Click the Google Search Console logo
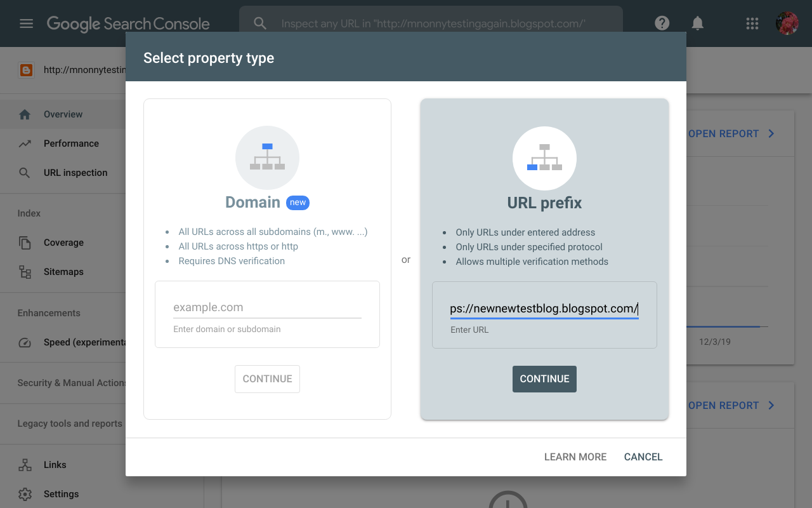Screen dimensions: 812x508 point(128,23)
